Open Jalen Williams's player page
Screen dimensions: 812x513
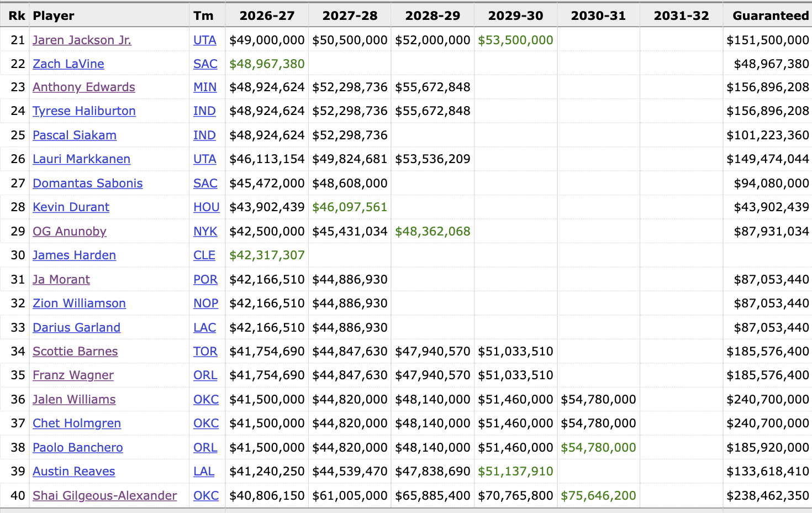click(x=74, y=399)
